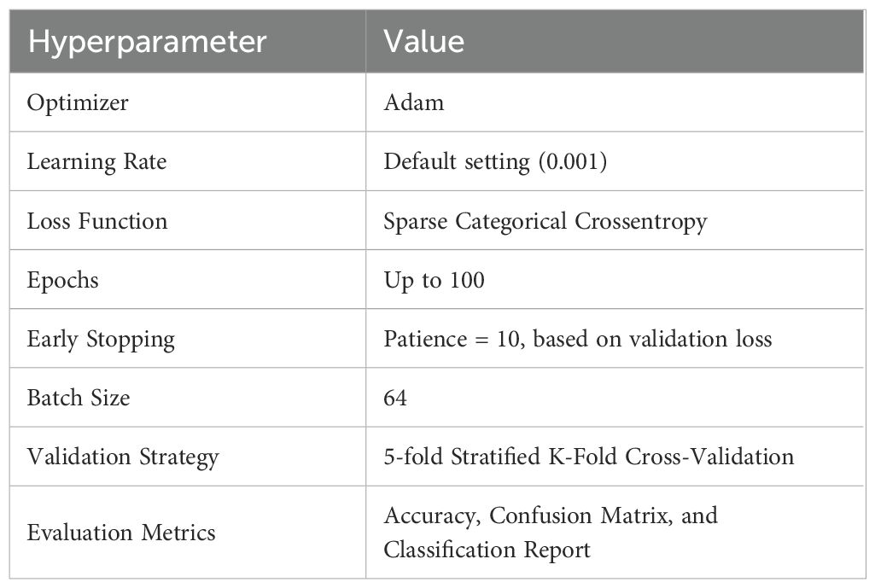Select the Early Stopping label
This screenshot has width=875, height=588.
click(x=101, y=339)
